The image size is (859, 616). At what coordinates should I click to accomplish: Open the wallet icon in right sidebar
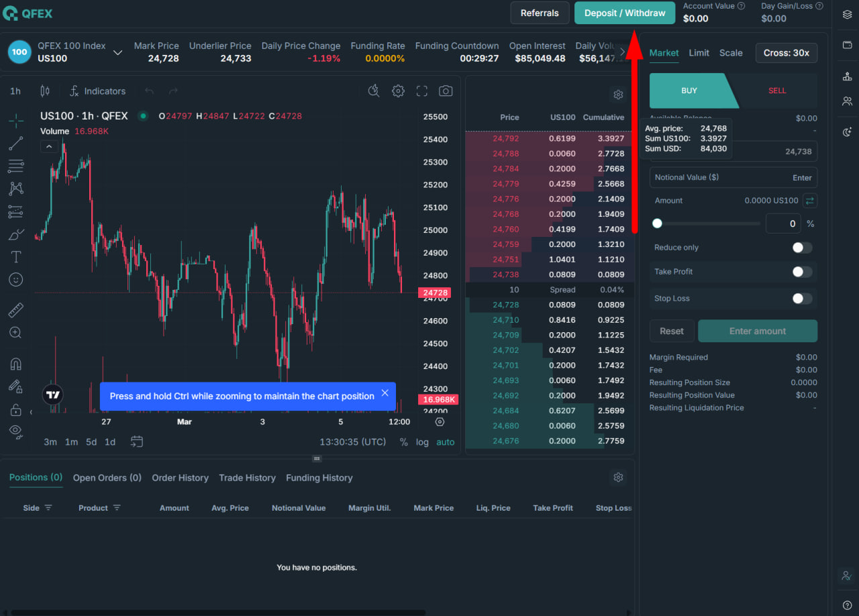pyautogui.click(x=847, y=45)
